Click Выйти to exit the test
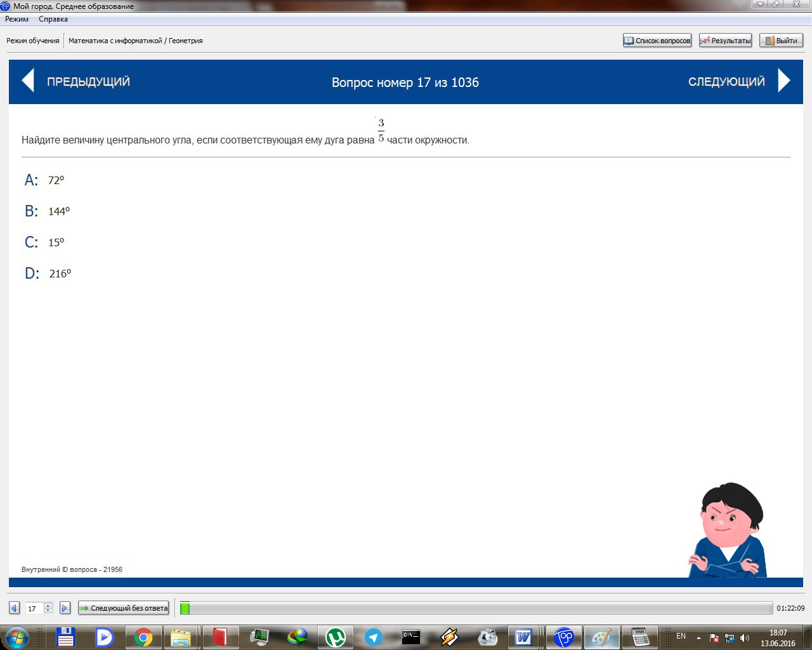This screenshot has width=812, height=650. [x=781, y=41]
